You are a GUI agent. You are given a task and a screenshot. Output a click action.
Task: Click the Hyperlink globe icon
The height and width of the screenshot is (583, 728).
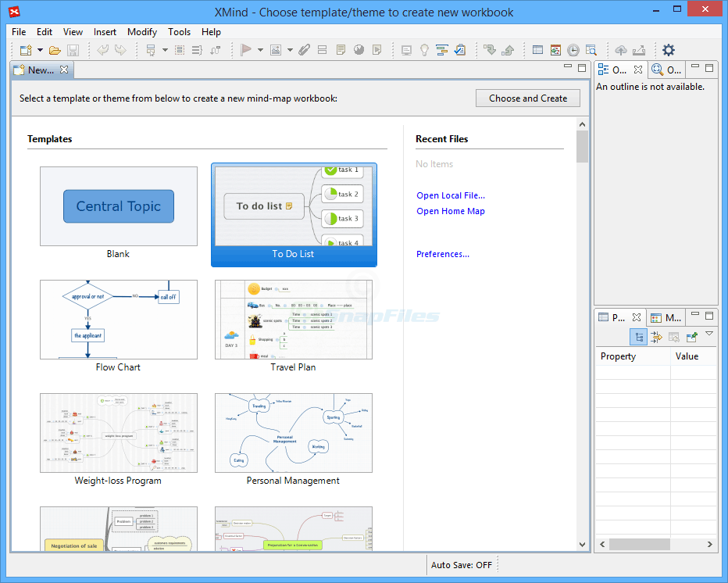coord(359,50)
